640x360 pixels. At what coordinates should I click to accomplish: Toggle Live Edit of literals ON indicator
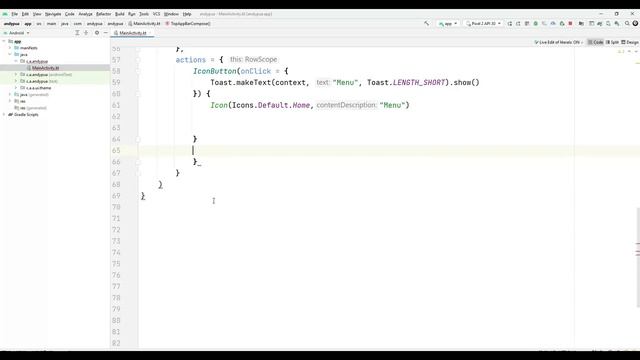tap(558, 42)
